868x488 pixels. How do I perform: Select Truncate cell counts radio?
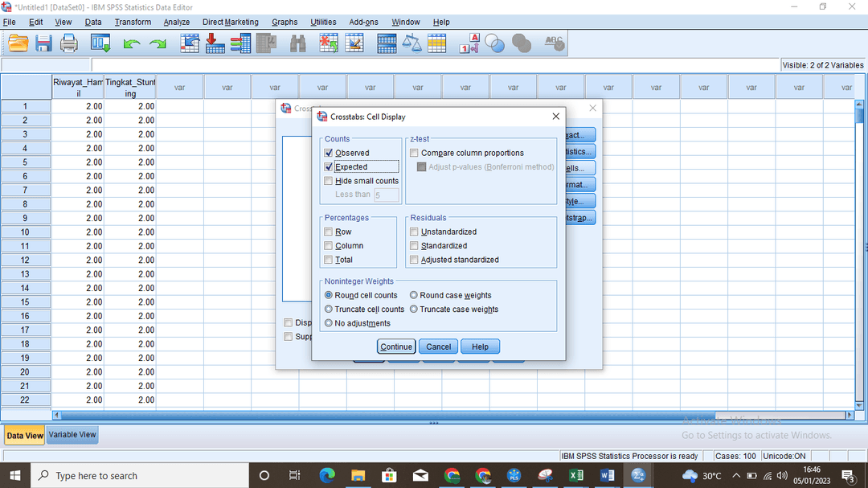click(x=328, y=309)
